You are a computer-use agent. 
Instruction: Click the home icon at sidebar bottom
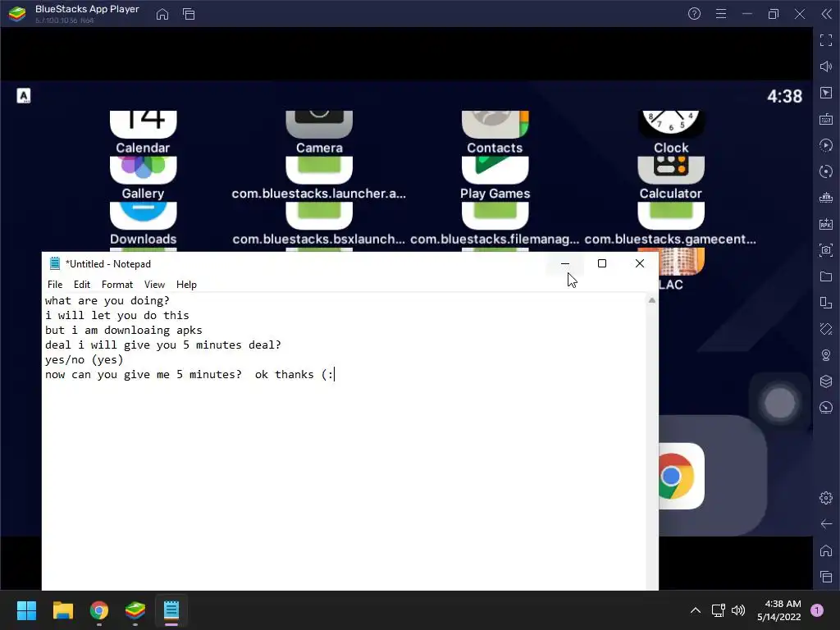825,550
